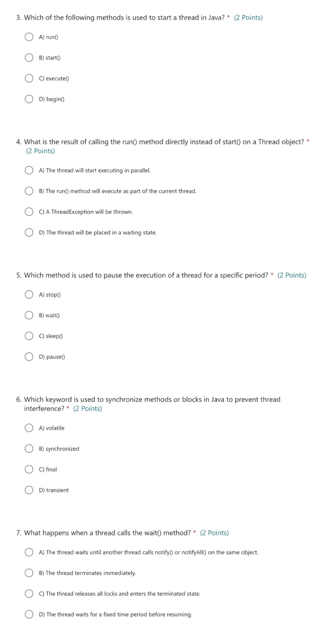313x644 pixels.
Task: Select B) synchronized for question 6
Action: [29, 448]
